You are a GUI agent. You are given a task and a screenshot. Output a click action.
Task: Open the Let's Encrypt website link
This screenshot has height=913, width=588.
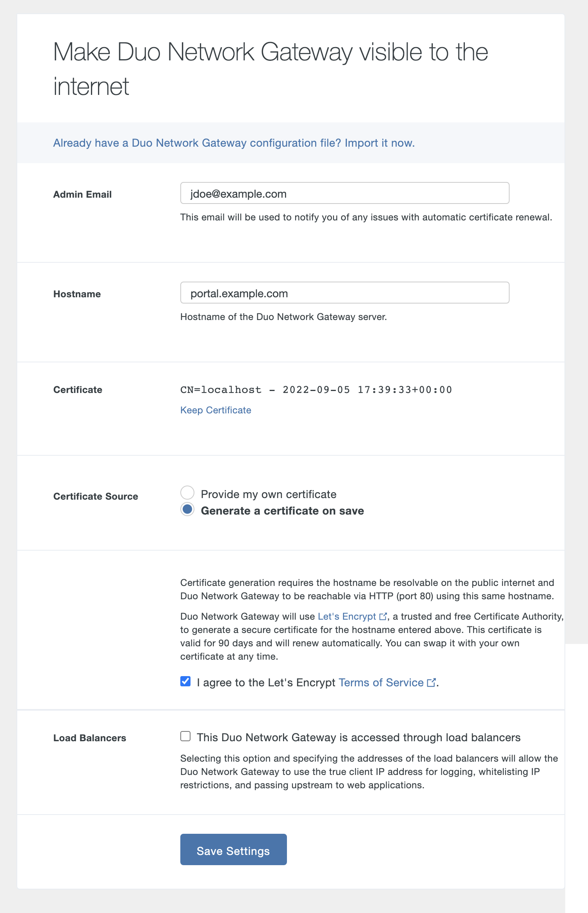pyautogui.click(x=347, y=616)
